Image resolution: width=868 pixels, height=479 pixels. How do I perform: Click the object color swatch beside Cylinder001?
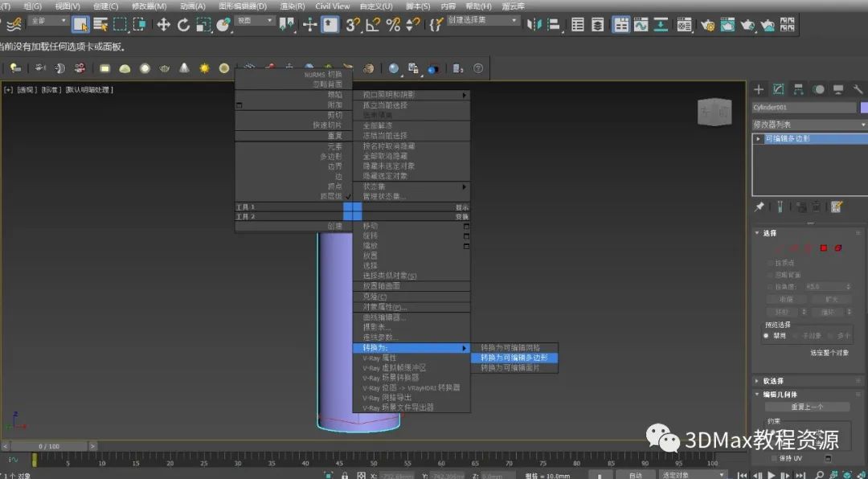(863, 108)
